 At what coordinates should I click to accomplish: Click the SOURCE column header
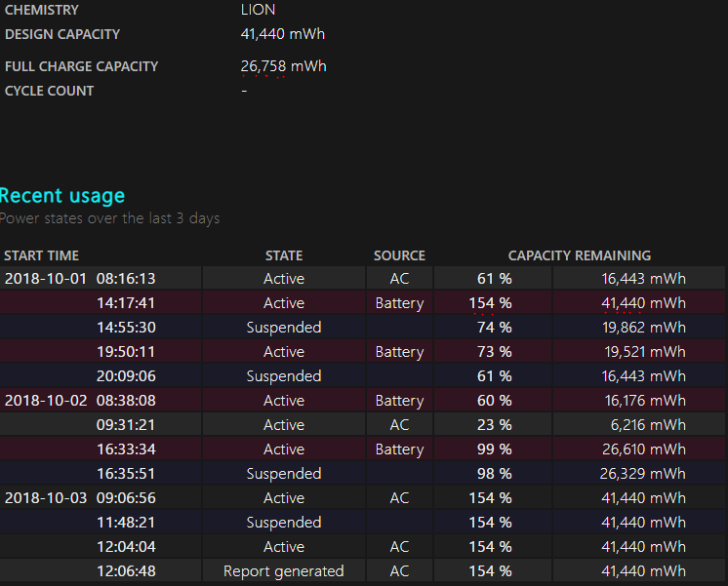tap(399, 255)
